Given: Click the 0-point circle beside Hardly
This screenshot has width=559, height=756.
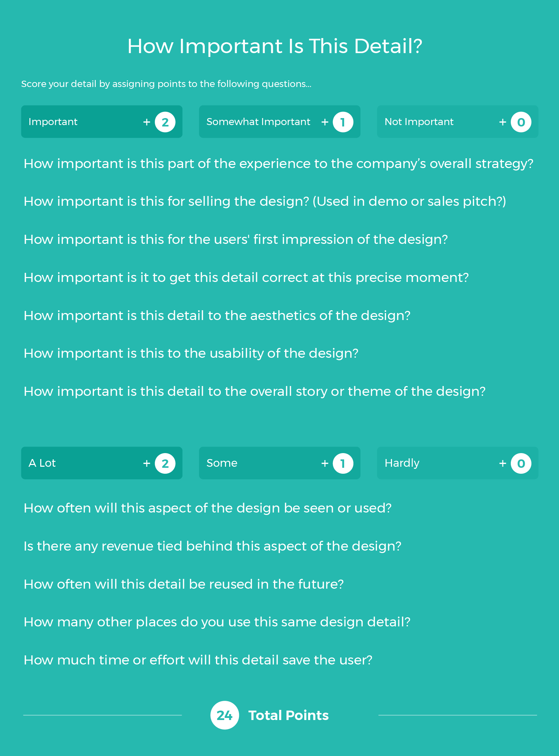Looking at the screenshot, I should (521, 463).
